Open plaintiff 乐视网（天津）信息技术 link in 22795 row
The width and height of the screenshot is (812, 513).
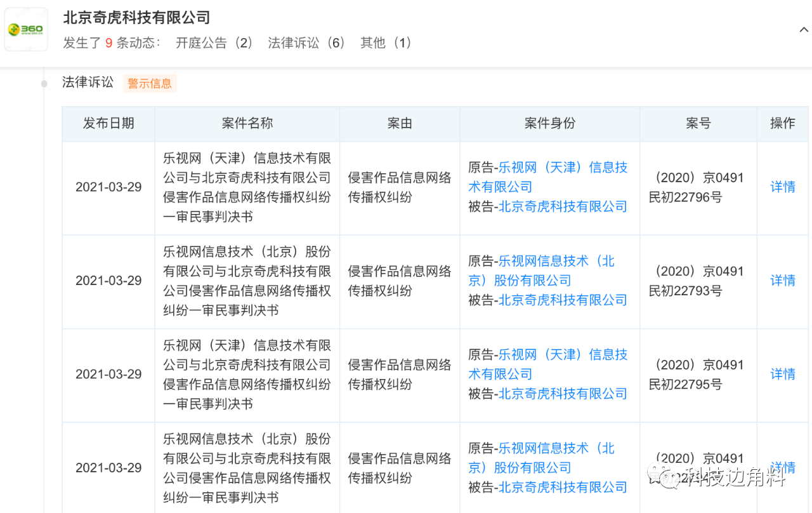click(548, 364)
